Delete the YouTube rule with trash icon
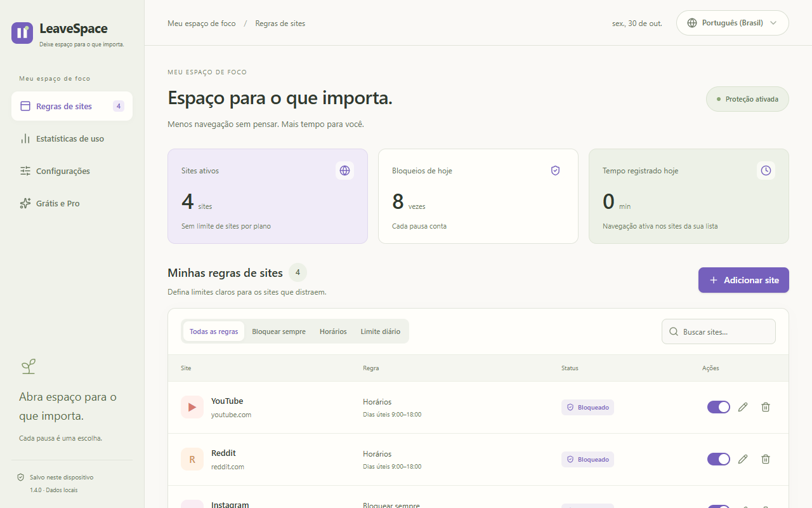 pyautogui.click(x=766, y=407)
